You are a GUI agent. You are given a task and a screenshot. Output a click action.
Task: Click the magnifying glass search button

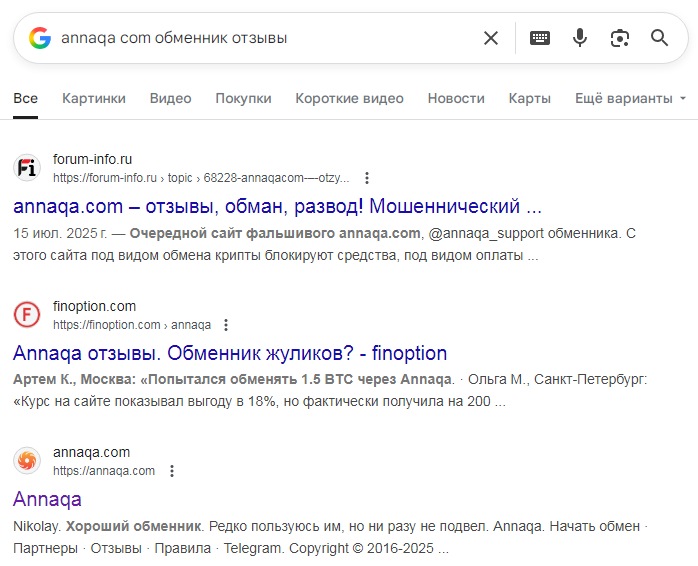(660, 38)
